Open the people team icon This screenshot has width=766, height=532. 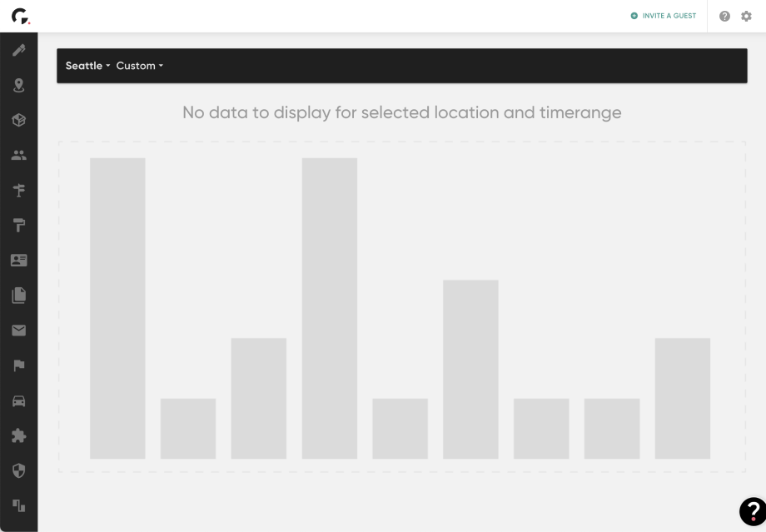(18, 155)
